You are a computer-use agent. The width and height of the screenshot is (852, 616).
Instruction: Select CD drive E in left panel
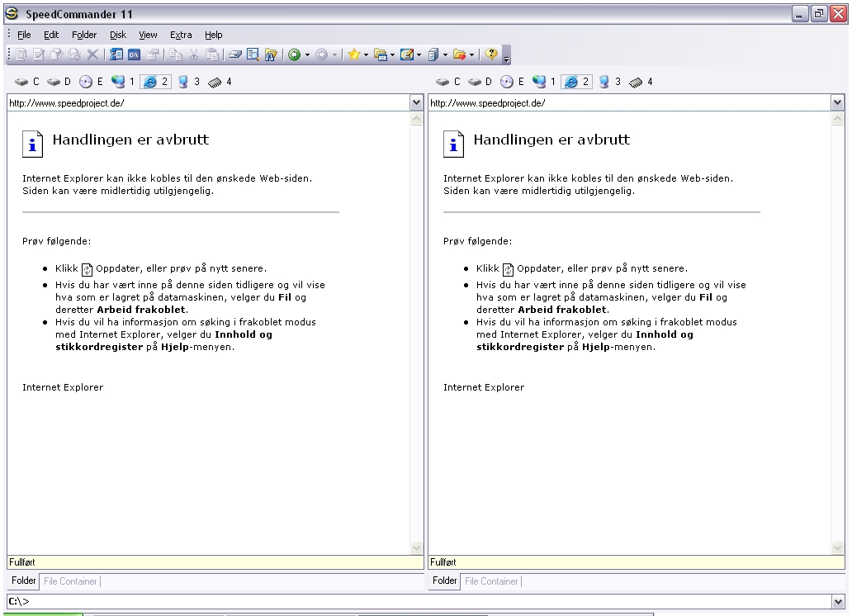pos(91,82)
